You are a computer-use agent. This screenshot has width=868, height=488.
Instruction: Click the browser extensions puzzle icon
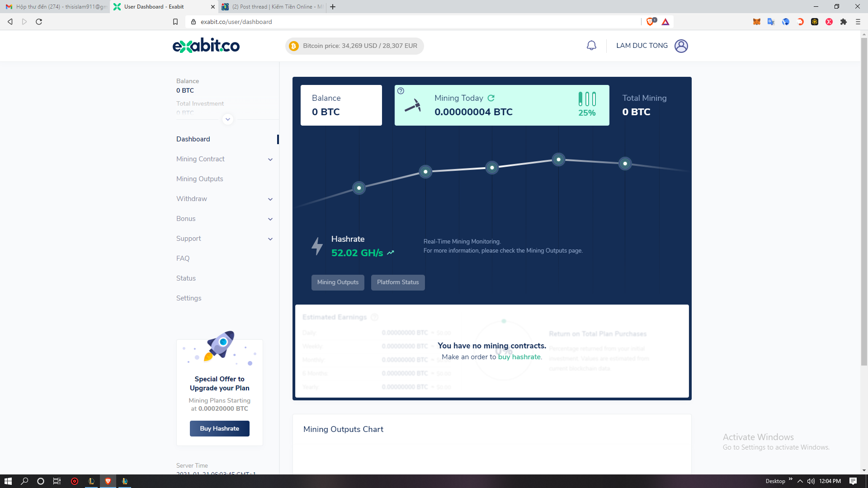[x=843, y=22]
